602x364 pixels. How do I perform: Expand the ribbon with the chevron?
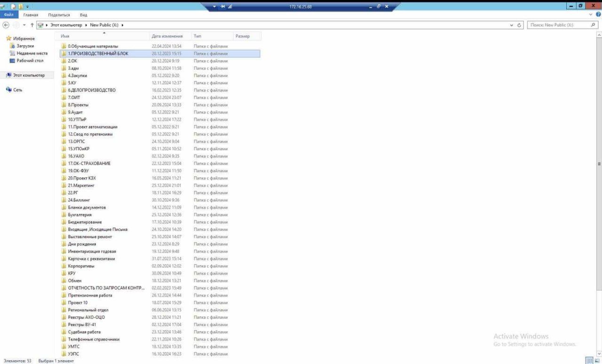592,15
